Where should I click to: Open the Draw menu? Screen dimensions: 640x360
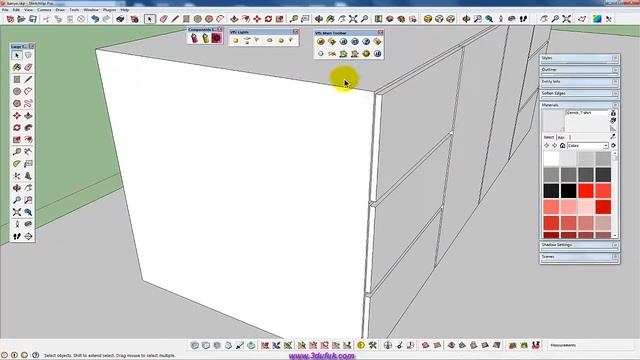pos(60,9)
